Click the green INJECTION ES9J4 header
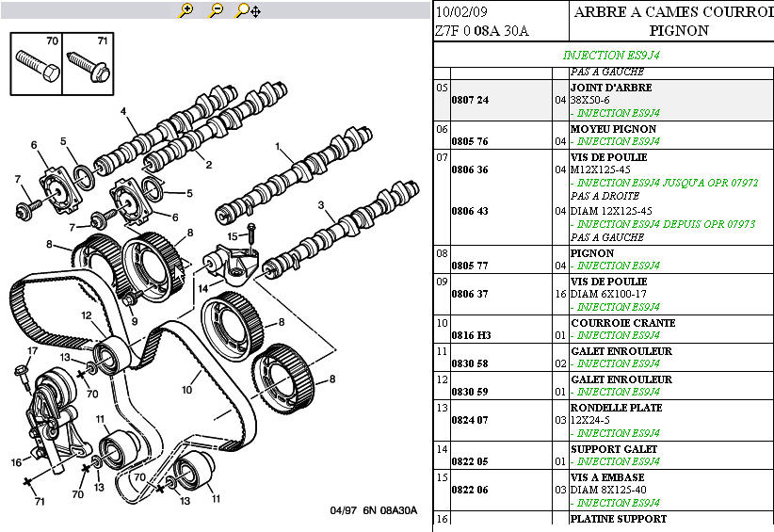This screenshot has width=774, height=532. coord(610,56)
